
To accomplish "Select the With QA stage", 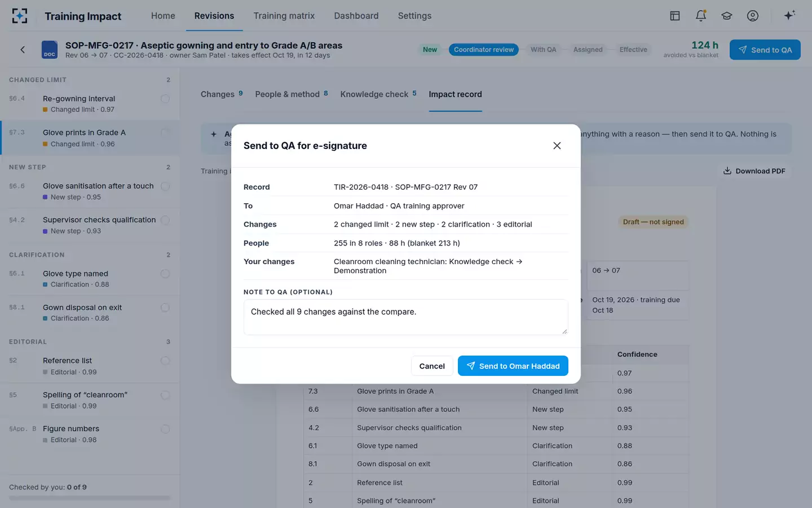I will pyautogui.click(x=543, y=50).
